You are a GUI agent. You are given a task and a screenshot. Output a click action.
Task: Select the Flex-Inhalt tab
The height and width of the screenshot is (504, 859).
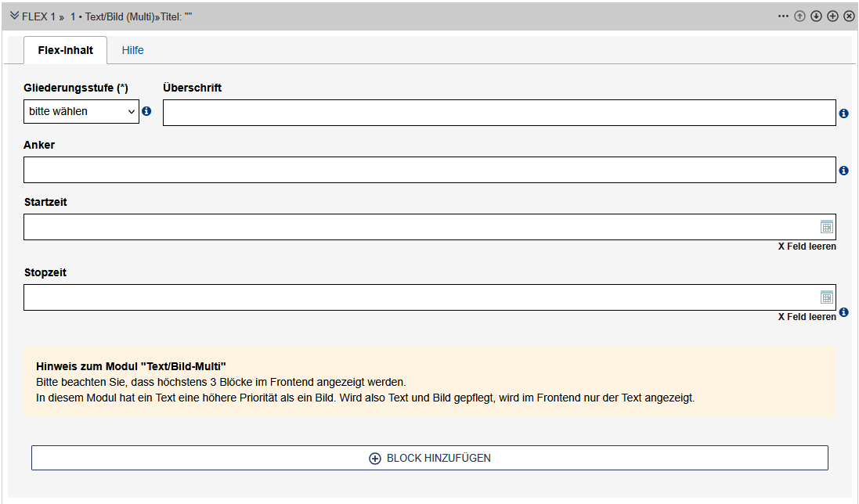click(x=66, y=50)
